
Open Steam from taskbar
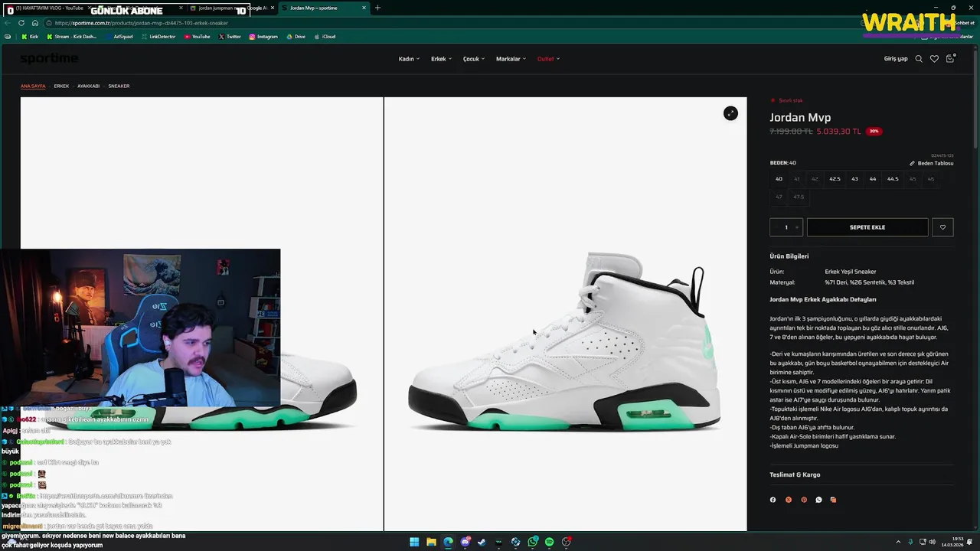pos(482,542)
